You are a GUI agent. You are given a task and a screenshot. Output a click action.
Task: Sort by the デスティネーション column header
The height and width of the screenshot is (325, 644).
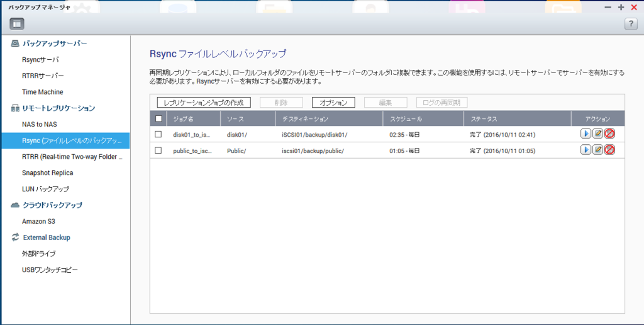[x=329, y=118]
